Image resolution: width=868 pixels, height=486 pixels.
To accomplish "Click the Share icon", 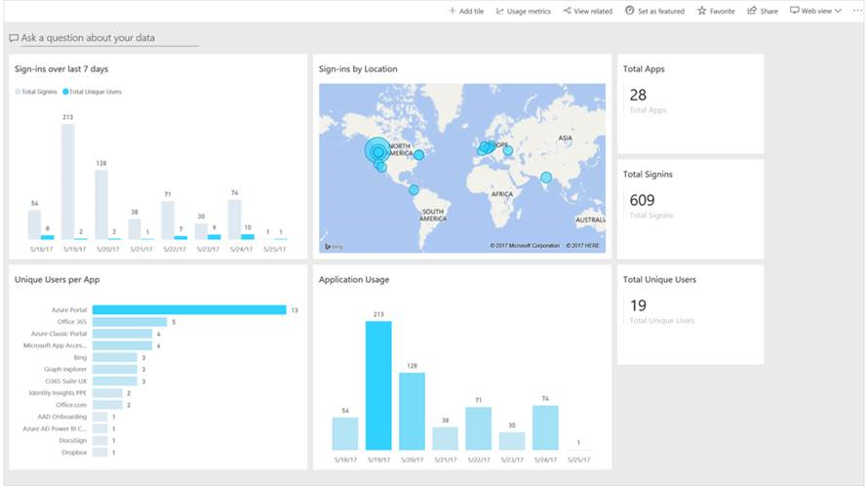I will [x=752, y=11].
